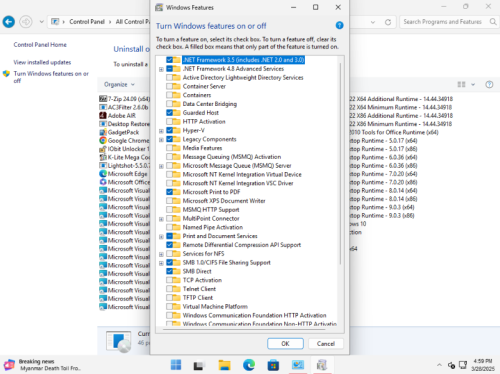Uncheck .NET Framework 3.5 checkbox
Viewport: 500px width, 374px height.
tap(170, 60)
